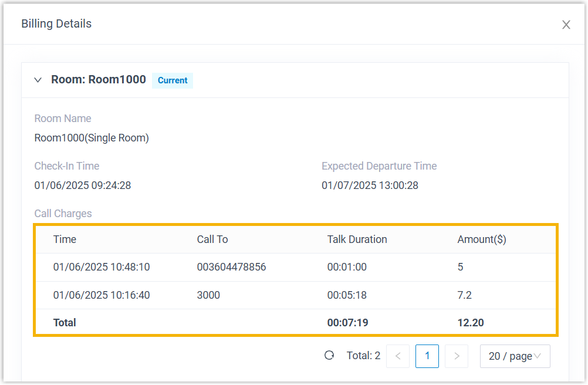Click the Room: Room1000 header title
This screenshot has height=385, width=588.
pos(98,80)
